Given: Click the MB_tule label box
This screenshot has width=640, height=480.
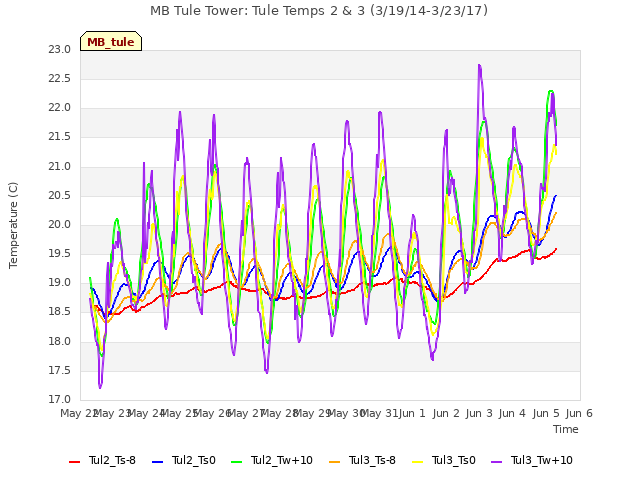Looking at the screenshot, I should pos(111,41).
